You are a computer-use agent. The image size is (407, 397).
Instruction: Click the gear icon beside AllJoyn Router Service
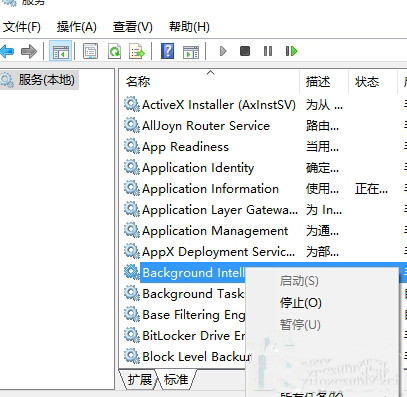[132, 126]
